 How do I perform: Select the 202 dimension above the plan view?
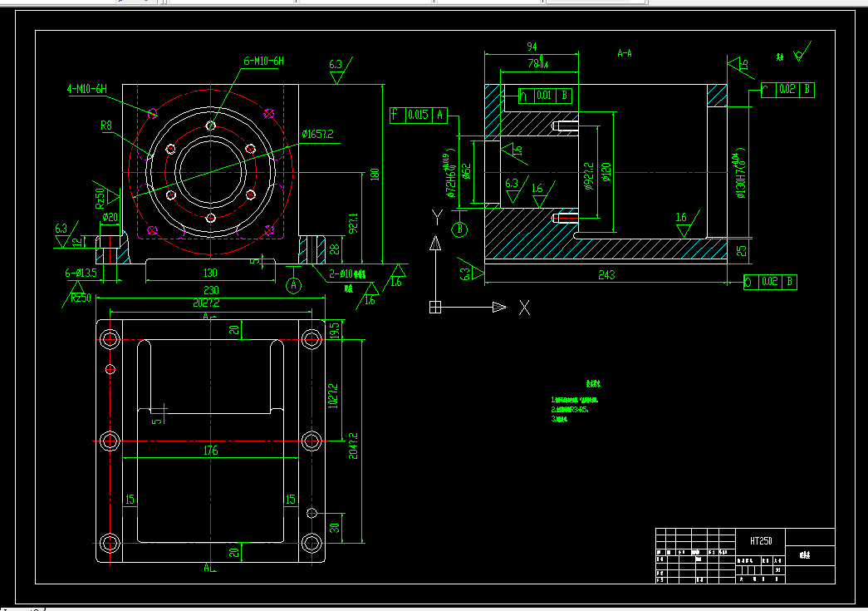[206, 303]
